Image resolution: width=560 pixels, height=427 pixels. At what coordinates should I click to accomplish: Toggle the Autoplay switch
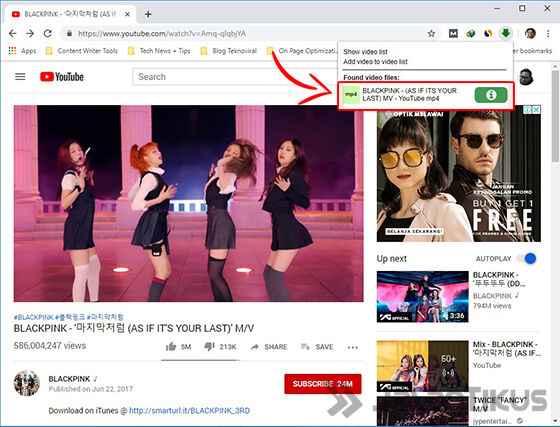tap(528, 258)
